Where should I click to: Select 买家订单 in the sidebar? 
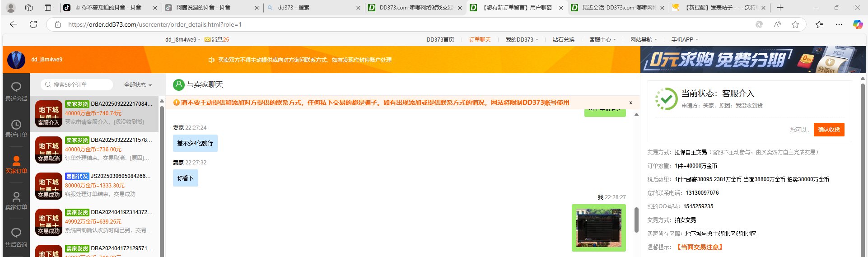16,165
